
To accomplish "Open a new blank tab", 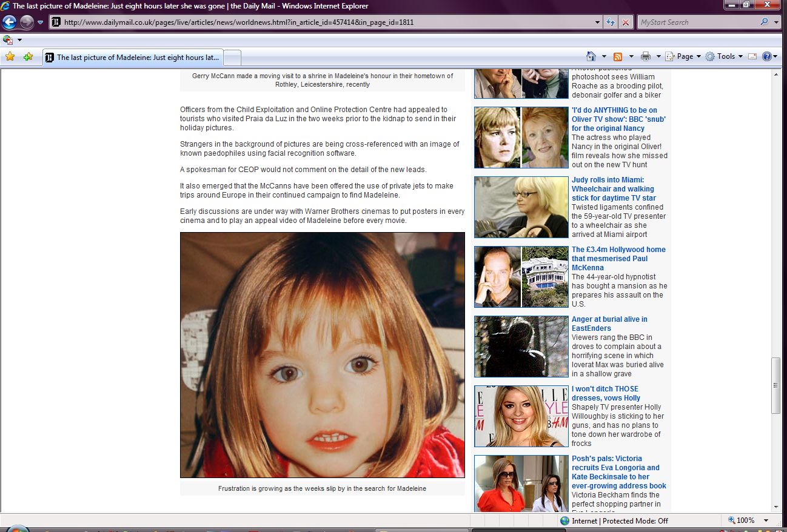I will [x=233, y=58].
